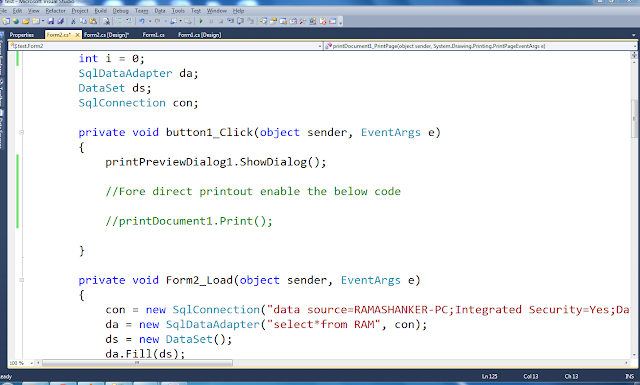Image resolution: width=640 pixels, height=385 pixels.
Task: Comment out the selected lines icon
Action: pos(119,21)
